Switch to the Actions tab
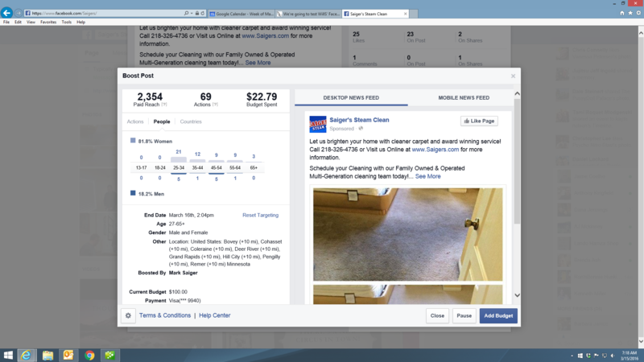This screenshot has height=362, width=644. tap(135, 121)
